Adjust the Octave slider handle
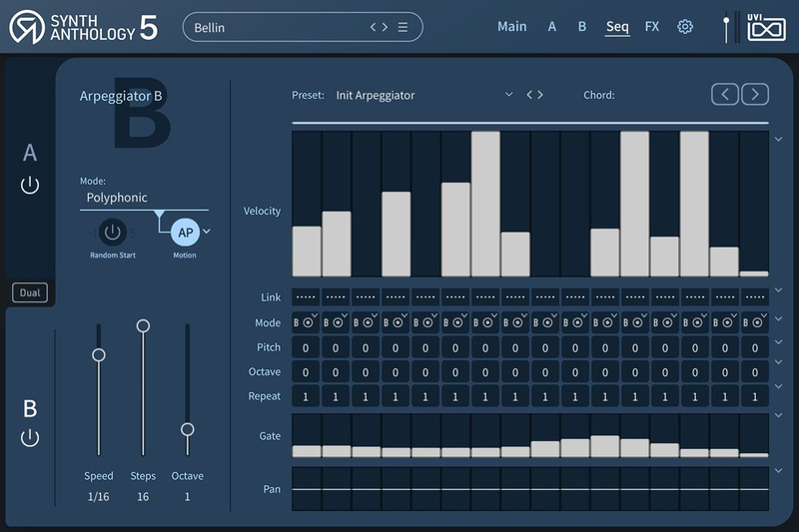 pos(188,429)
